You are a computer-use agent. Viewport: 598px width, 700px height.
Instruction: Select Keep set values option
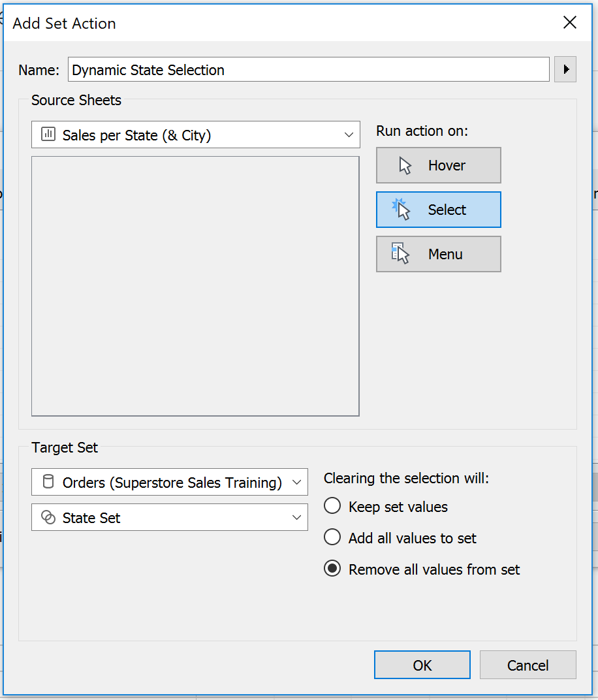(332, 506)
